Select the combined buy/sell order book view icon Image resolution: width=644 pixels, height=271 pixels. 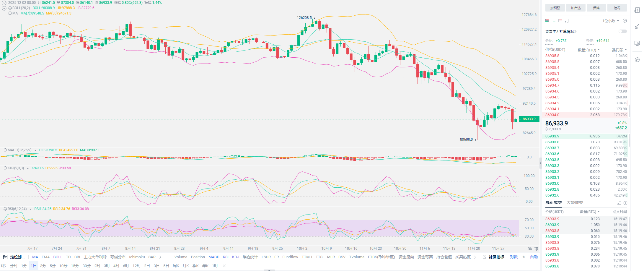(547, 21)
